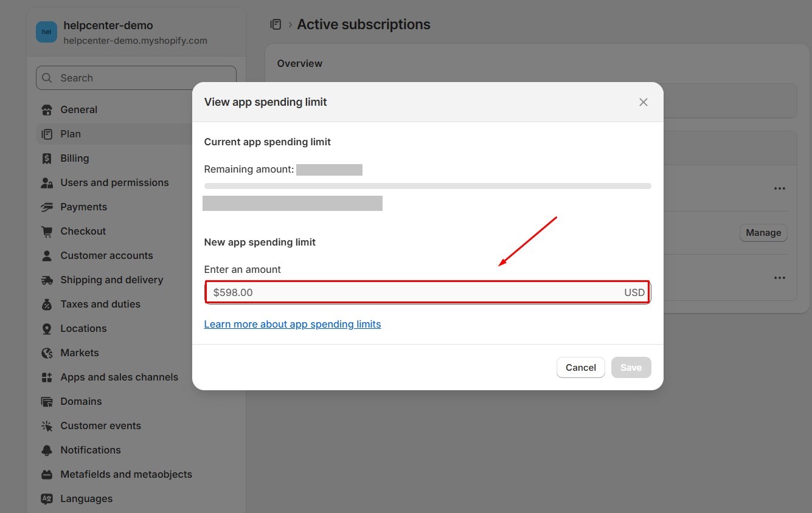812x513 pixels.
Task: Save the new app spending limit
Action: (631, 368)
